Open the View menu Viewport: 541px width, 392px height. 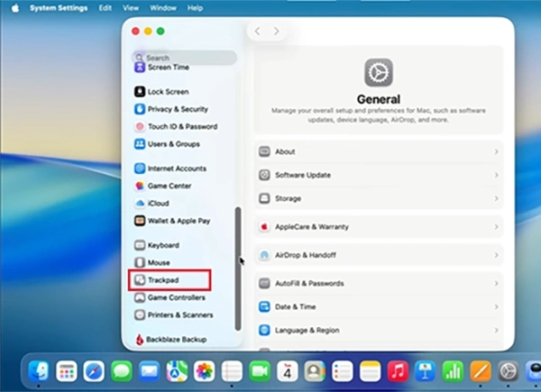coord(131,8)
